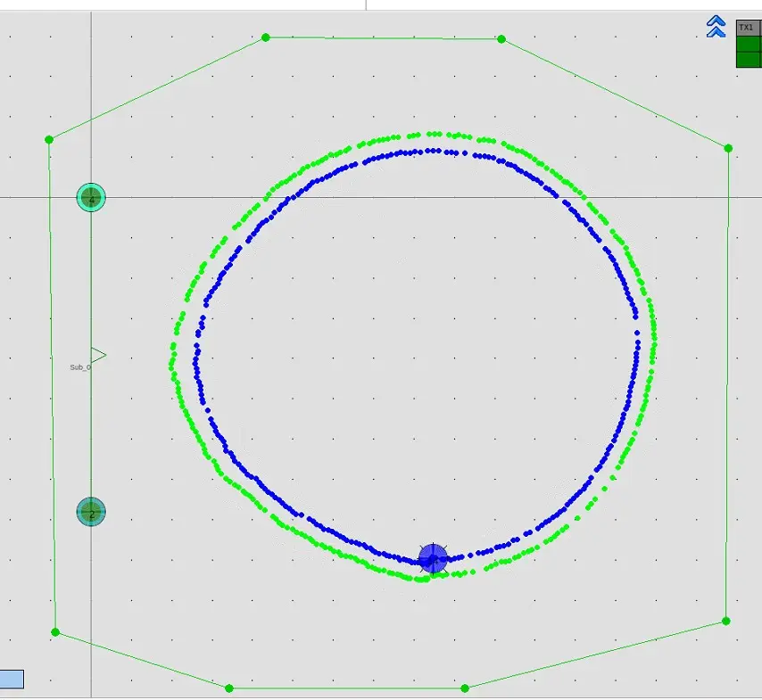The width and height of the screenshot is (762, 700).
Task: Click the first green cell under TX1
Action: pyautogui.click(x=749, y=44)
